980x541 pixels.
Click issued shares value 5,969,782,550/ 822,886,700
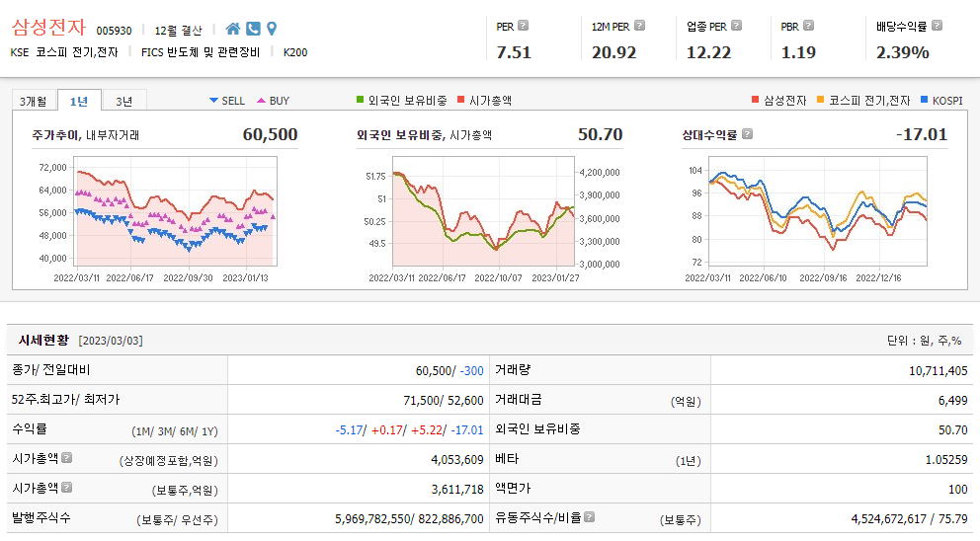[409, 519]
